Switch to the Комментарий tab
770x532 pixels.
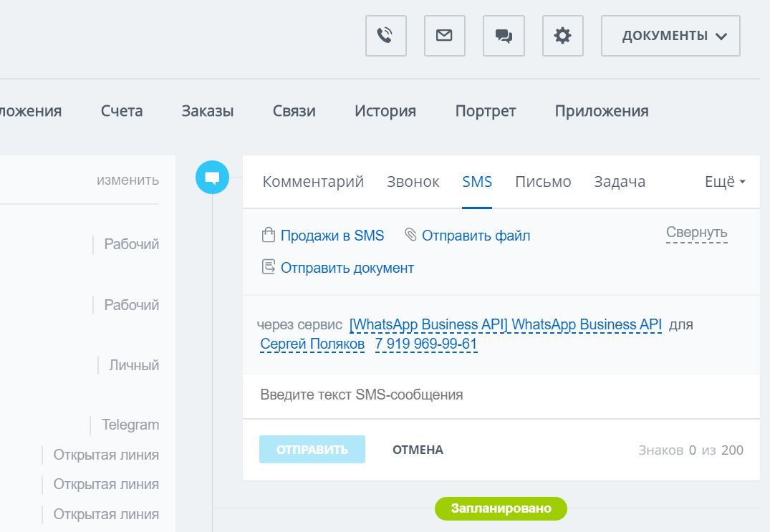pyautogui.click(x=313, y=182)
